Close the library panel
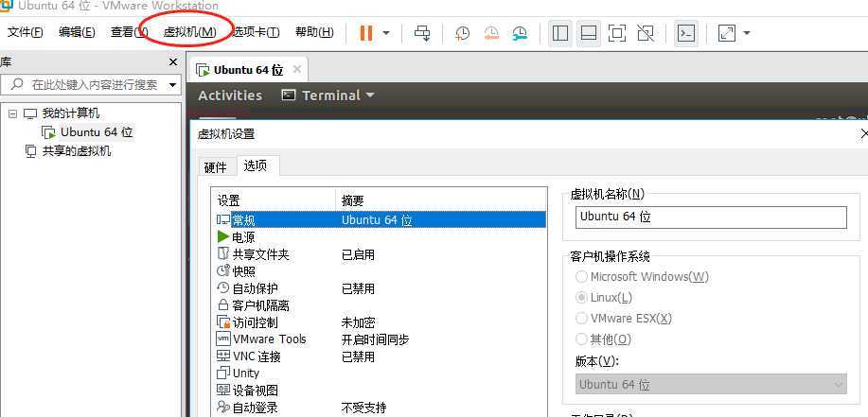868x417 pixels. click(173, 62)
